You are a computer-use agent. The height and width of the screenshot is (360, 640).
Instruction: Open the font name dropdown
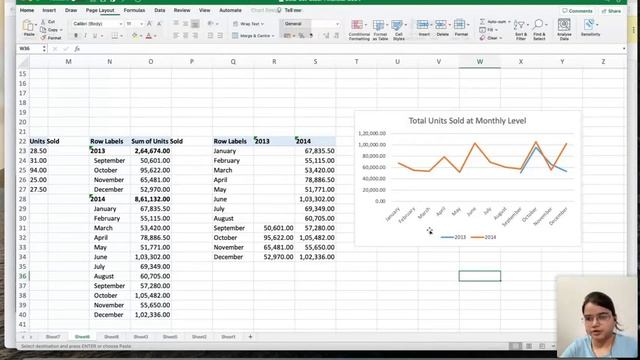point(121,24)
